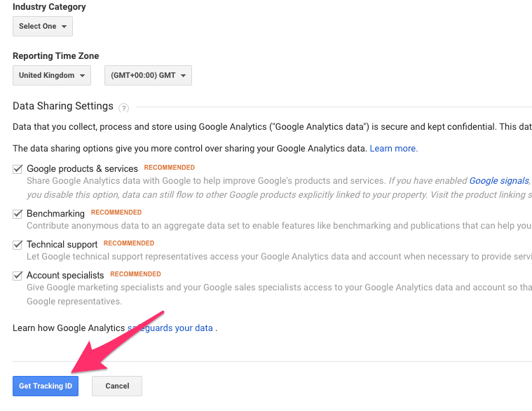
Task: Click the RECOMMENDED badge next to Benchmarking
Action: pos(116,213)
